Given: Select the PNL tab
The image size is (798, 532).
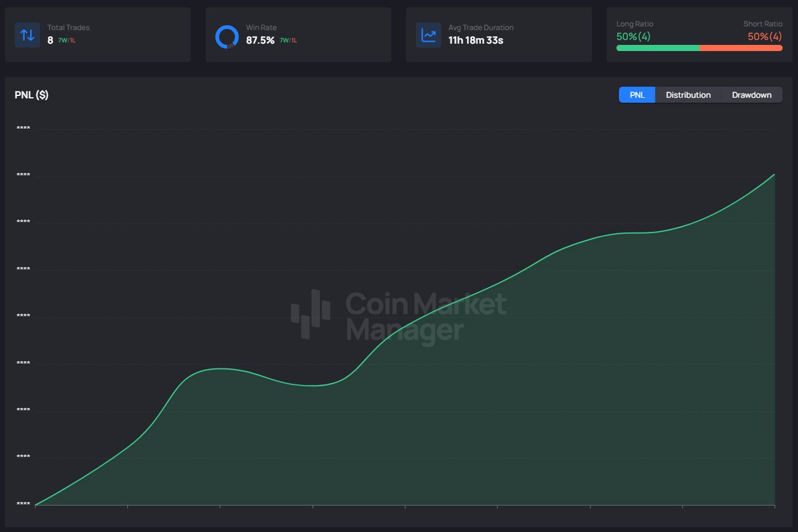Looking at the screenshot, I should click(x=637, y=95).
